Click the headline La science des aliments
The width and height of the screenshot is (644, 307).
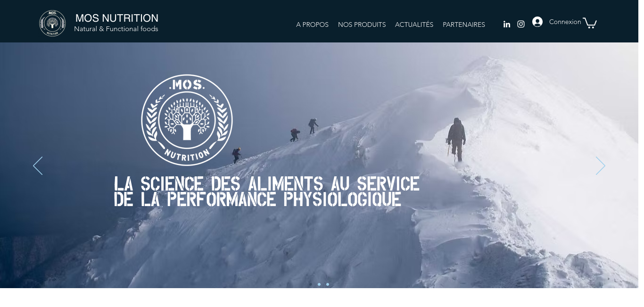pos(267,191)
